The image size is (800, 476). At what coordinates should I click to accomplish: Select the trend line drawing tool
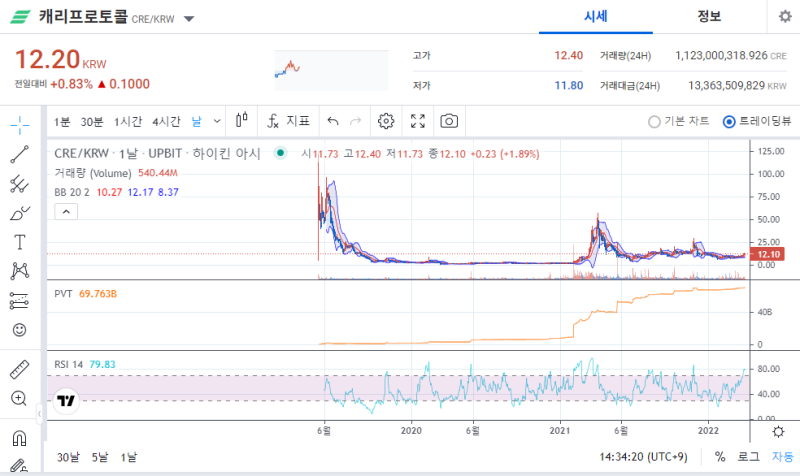[19, 154]
